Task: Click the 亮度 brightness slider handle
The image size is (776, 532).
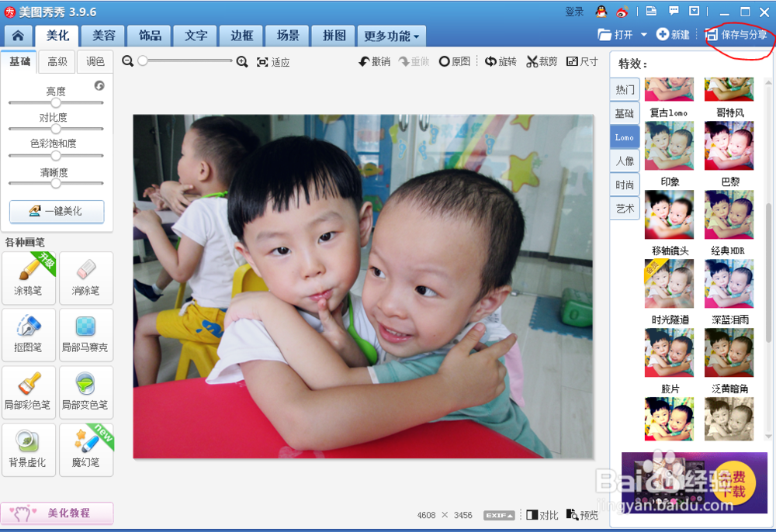Action: pos(56,102)
